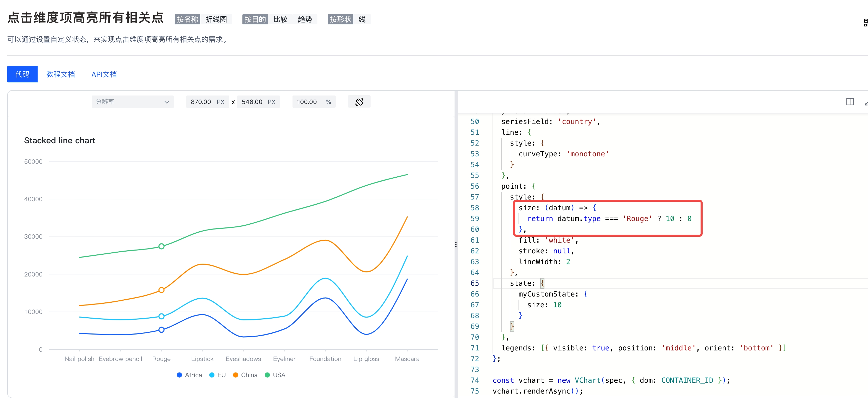Toggle the Africa legend item
The width and height of the screenshot is (868, 420).
click(x=189, y=375)
